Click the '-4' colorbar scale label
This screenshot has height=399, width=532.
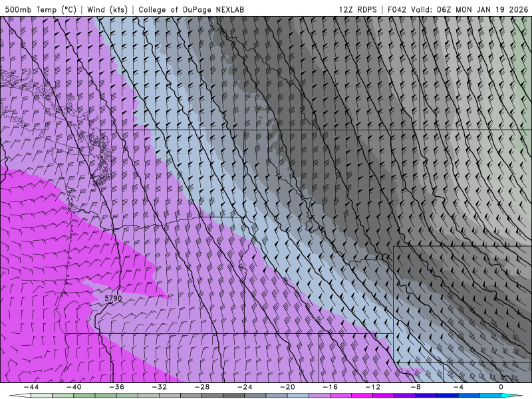click(458, 387)
